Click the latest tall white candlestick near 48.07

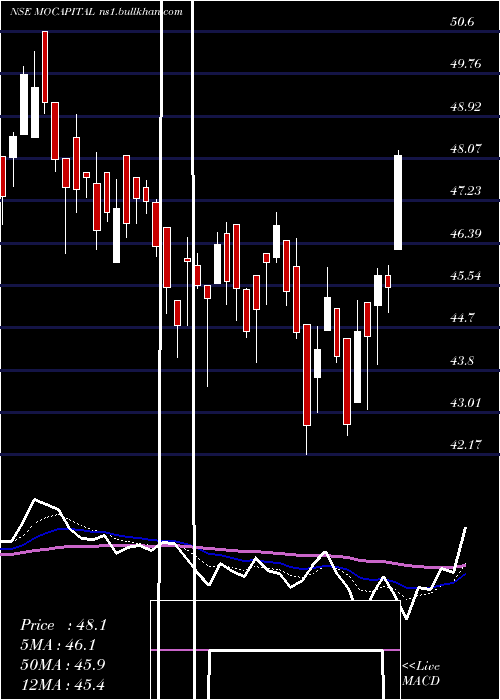click(398, 202)
